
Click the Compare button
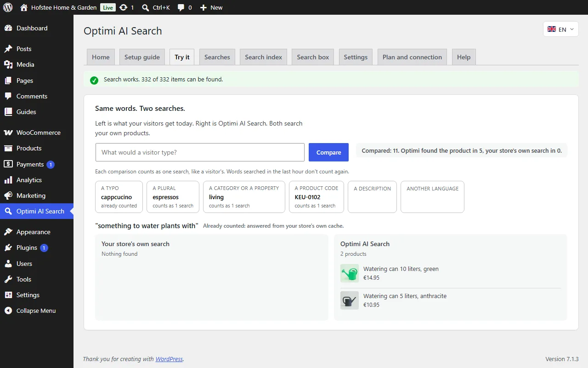(328, 152)
